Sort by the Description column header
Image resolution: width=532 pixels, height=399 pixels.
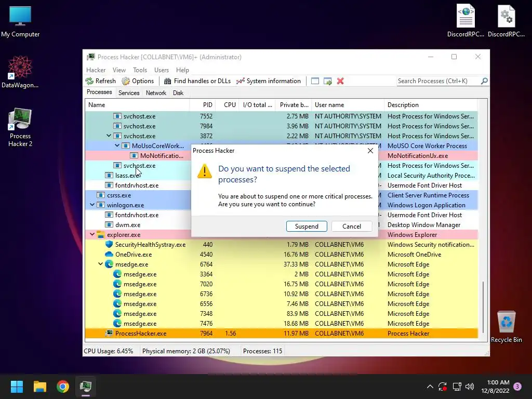(x=431, y=105)
